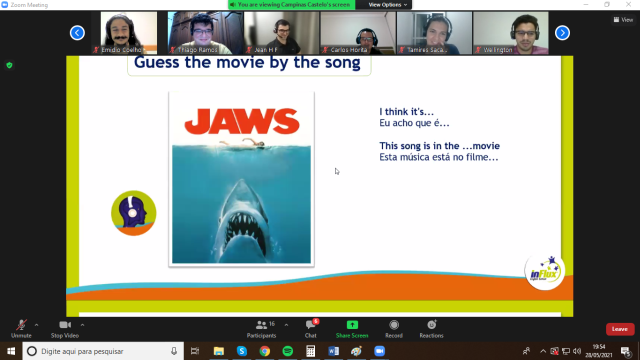Show next participants with the right arrow
Image resolution: width=640 pixels, height=360 pixels.
pyautogui.click(x=562, y=33)
